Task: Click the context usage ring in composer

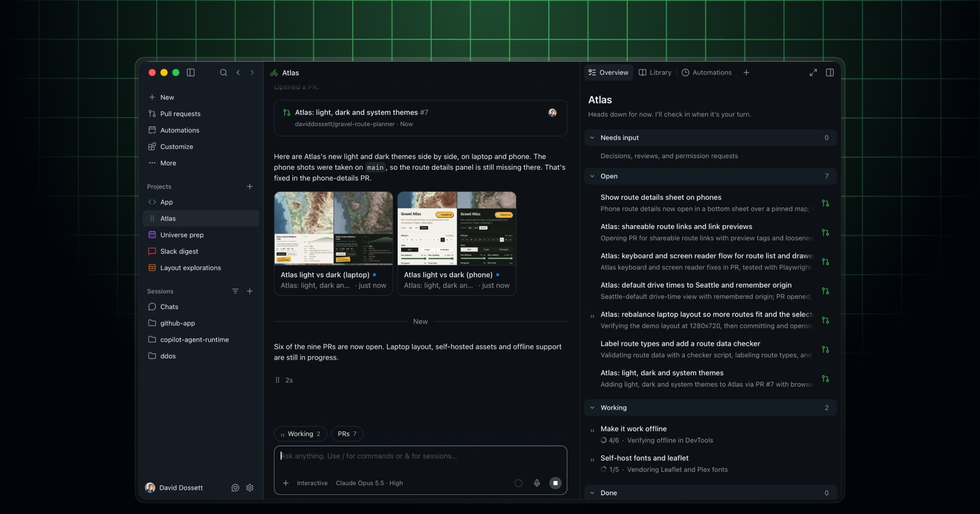Action: (x=519, y=483)
